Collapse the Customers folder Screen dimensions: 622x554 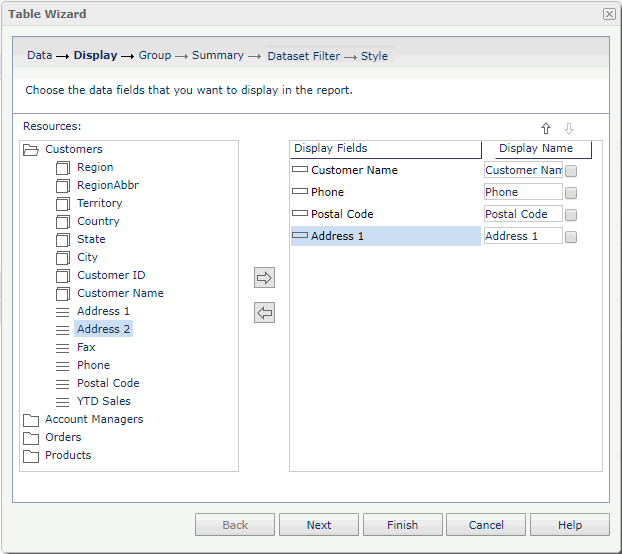tap(31, 150)
